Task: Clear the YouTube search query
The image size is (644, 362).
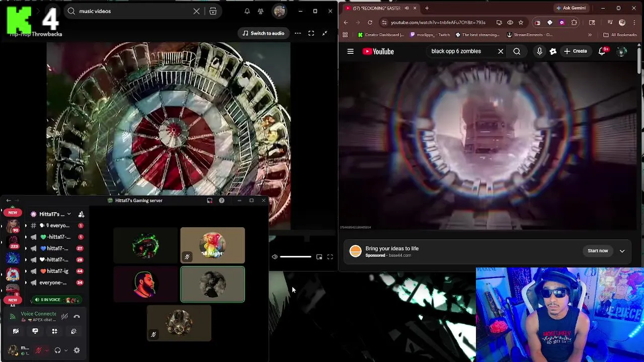Action: point(501,51)
